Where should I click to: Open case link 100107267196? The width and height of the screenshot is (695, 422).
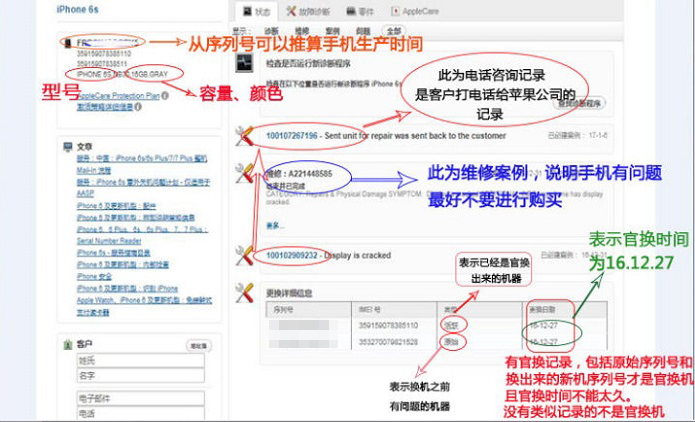pos(292,136)
